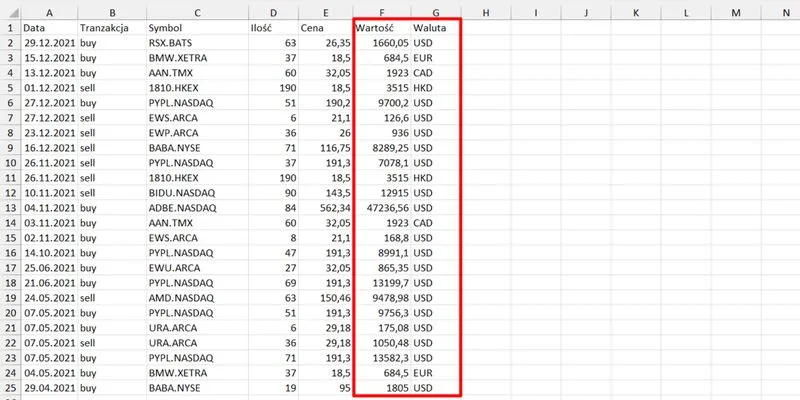The height and width of the screenshot is (400, 800).
Task: Select column F header
Action: [383, 12]
